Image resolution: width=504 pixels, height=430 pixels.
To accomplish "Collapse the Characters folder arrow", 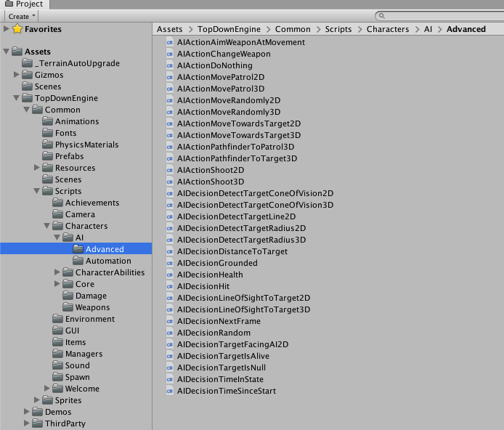I will [47, 226].
